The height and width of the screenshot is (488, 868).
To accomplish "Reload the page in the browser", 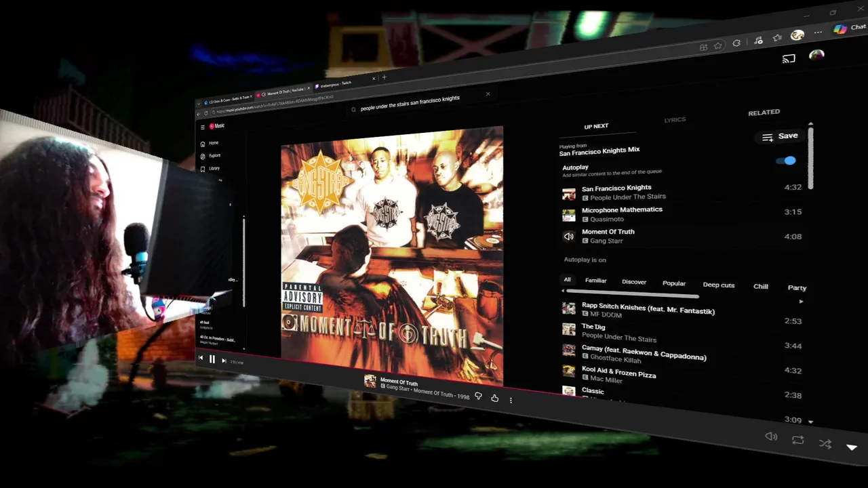I will click(206, 113).
